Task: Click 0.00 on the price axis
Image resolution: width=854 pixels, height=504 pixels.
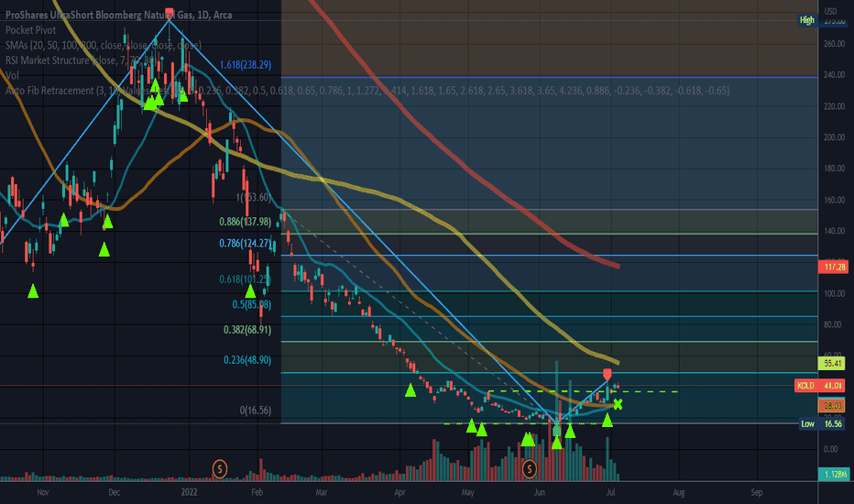Action: (831, 449)
